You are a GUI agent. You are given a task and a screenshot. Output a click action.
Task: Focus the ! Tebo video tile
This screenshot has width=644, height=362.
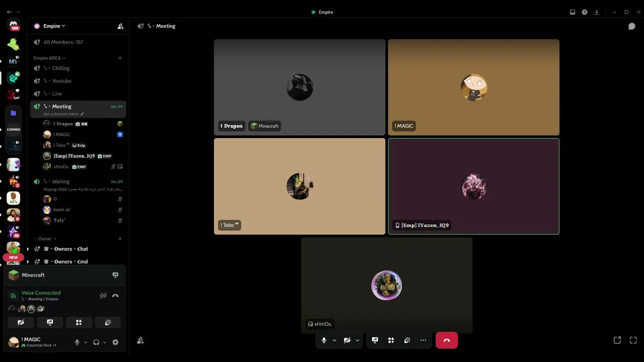tap(299, 186)
